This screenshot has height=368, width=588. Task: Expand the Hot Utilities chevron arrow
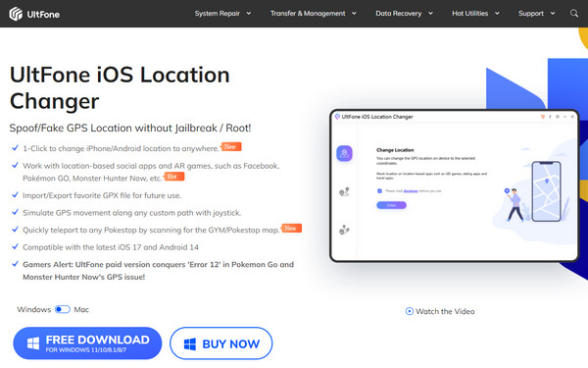(x=497, y=14)
